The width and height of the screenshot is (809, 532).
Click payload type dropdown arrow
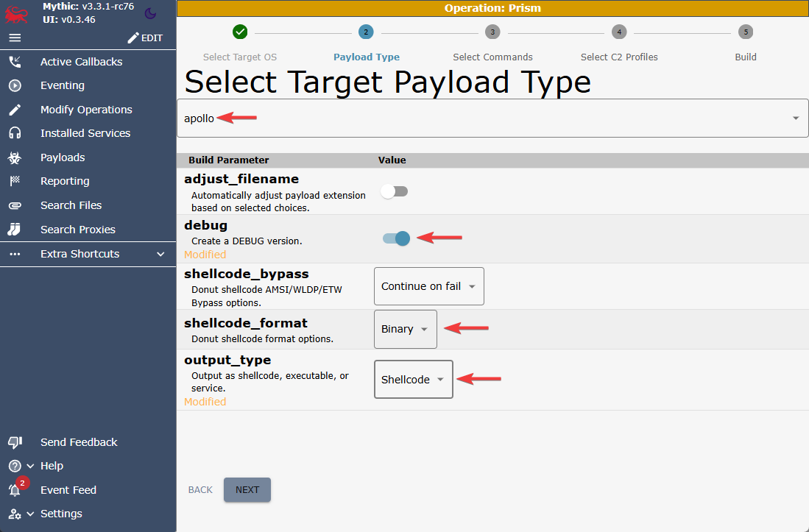coord(796,118)
